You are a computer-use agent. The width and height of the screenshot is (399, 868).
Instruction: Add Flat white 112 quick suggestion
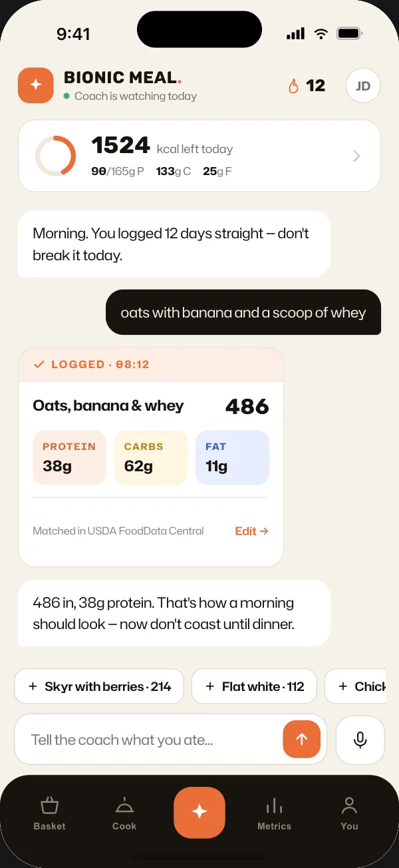[x=254, y=686]
